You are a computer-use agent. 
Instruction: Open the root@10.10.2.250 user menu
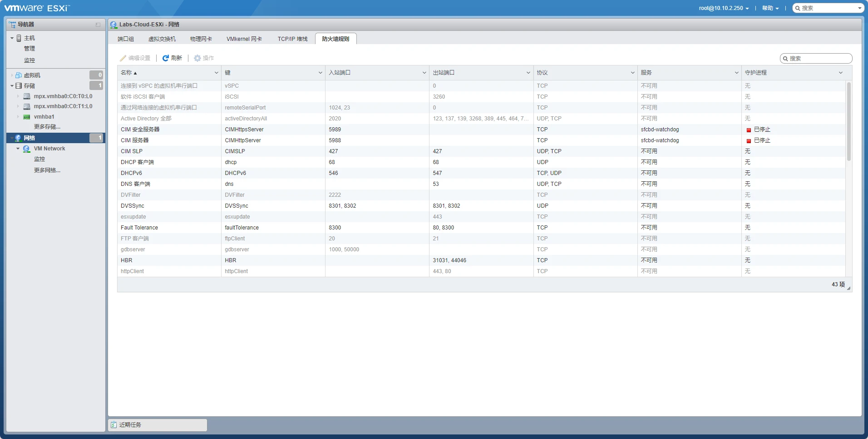[724, 8]
